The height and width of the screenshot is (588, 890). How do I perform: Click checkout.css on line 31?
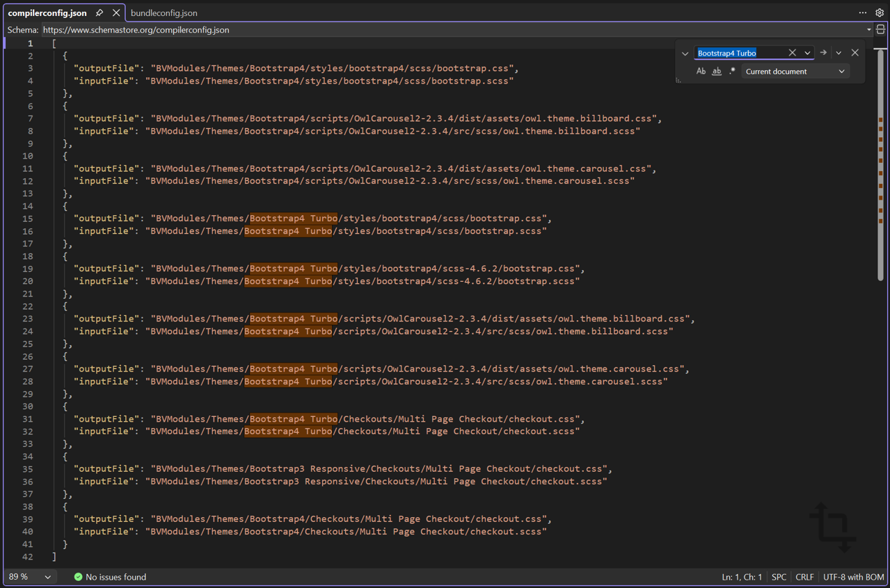point(543,419)
